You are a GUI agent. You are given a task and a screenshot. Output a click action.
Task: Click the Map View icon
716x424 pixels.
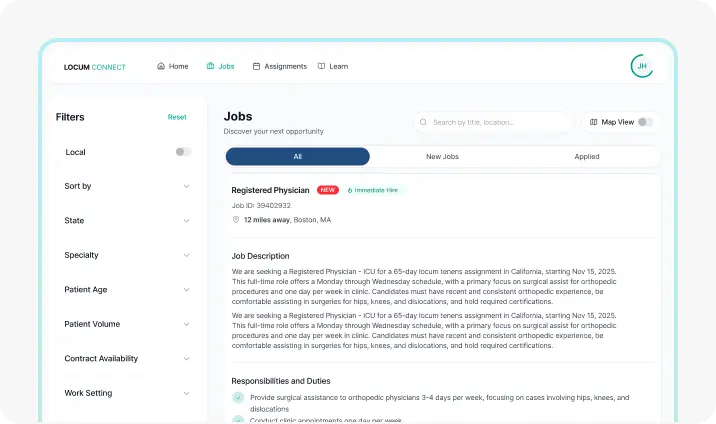click(593, 122)
